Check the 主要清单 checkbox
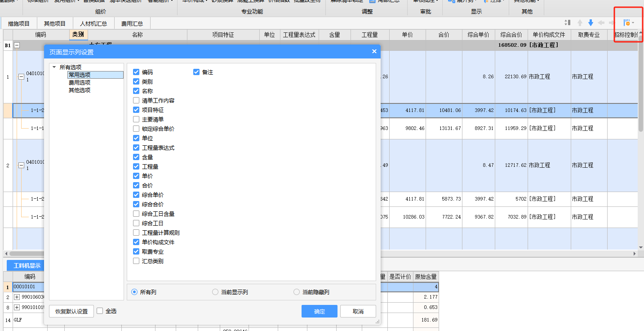Viewport: 644px width, 331px height. [136, 119]
